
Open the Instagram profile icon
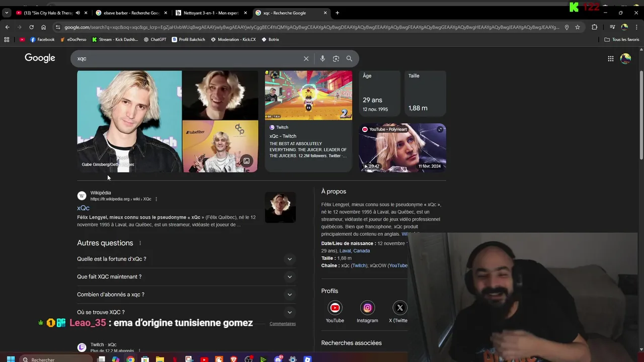click(x=367, y=308)
